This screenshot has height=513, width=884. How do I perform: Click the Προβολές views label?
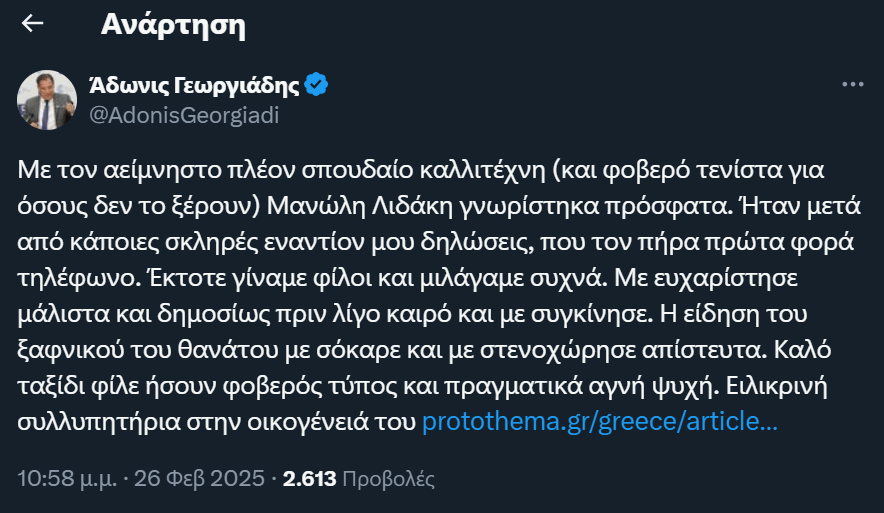388,478
